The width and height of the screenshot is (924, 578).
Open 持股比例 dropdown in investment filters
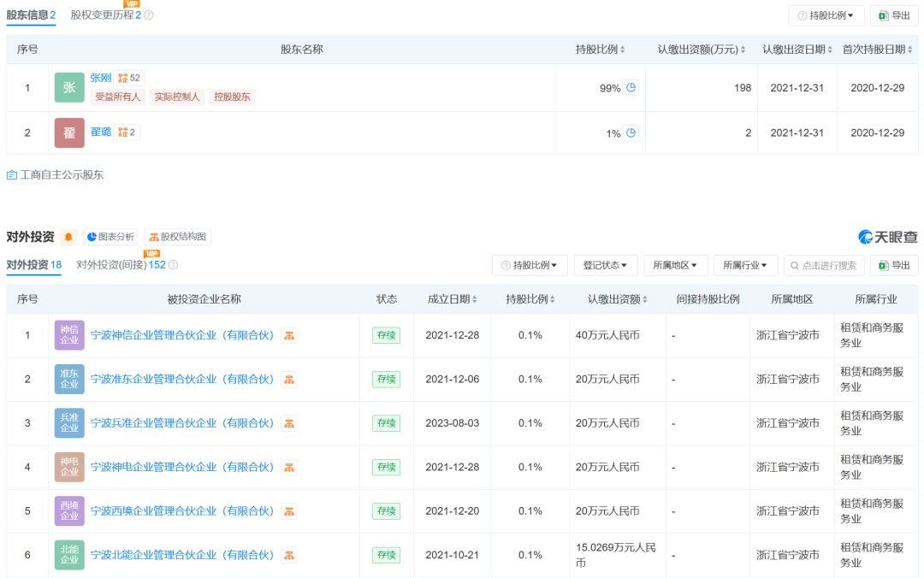[x=530, y=266]
